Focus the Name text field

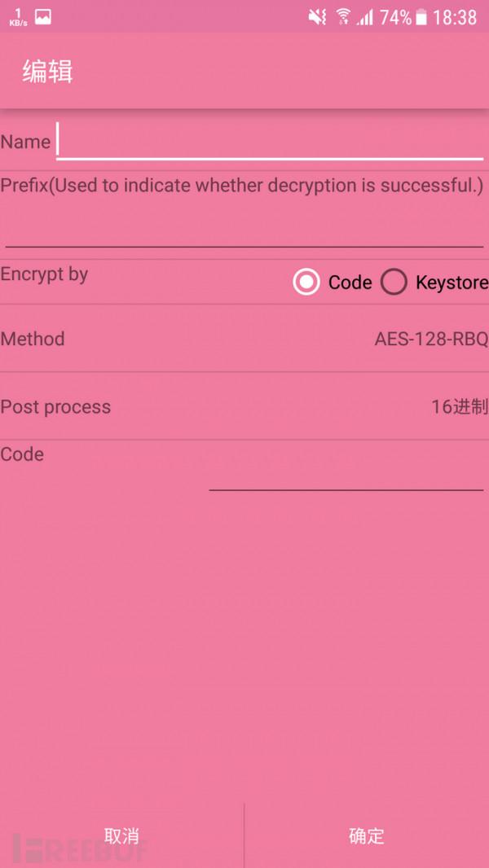coord(269,142)
